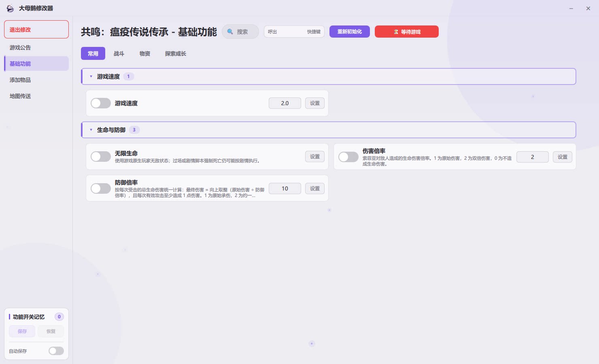The width and height of the screenshot is (599, 364).
Task: Click 设置 button for 游戏速度
Action: pos(315,103)
